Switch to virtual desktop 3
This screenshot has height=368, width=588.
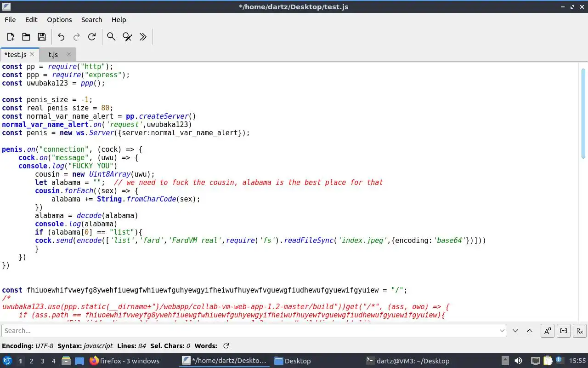(x=42, y=361)
